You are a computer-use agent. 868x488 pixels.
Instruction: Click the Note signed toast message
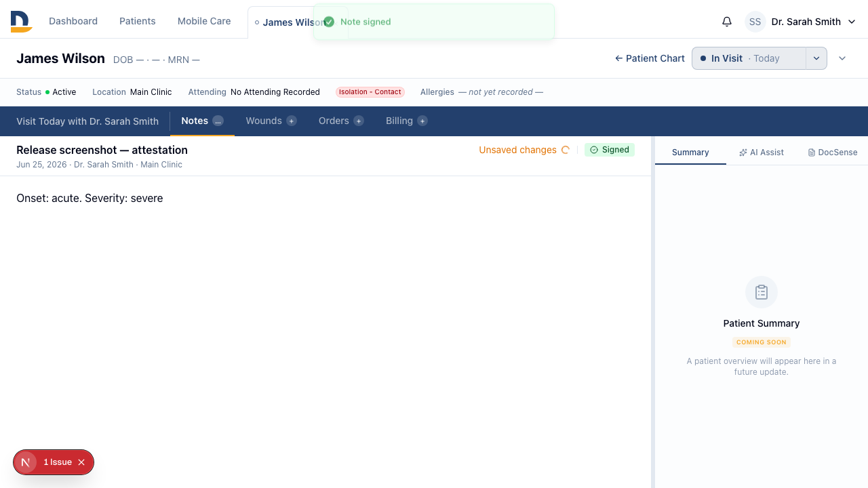point(434,22)
